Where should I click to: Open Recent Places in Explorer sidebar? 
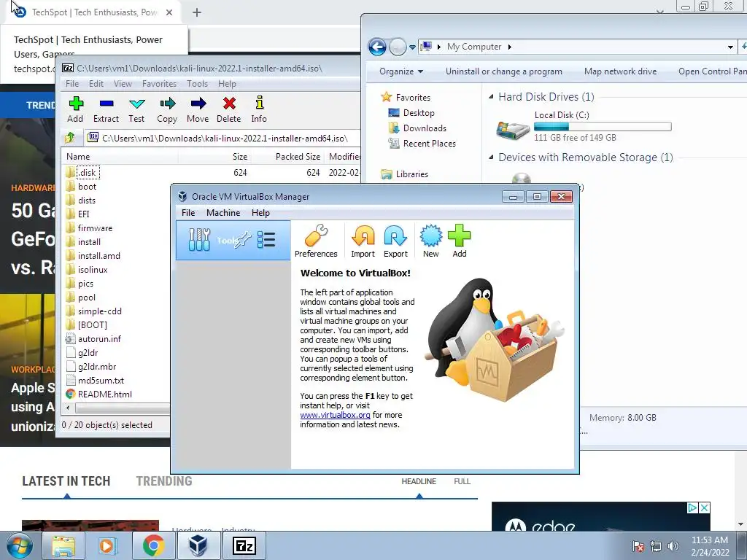(x=429, y=144)
